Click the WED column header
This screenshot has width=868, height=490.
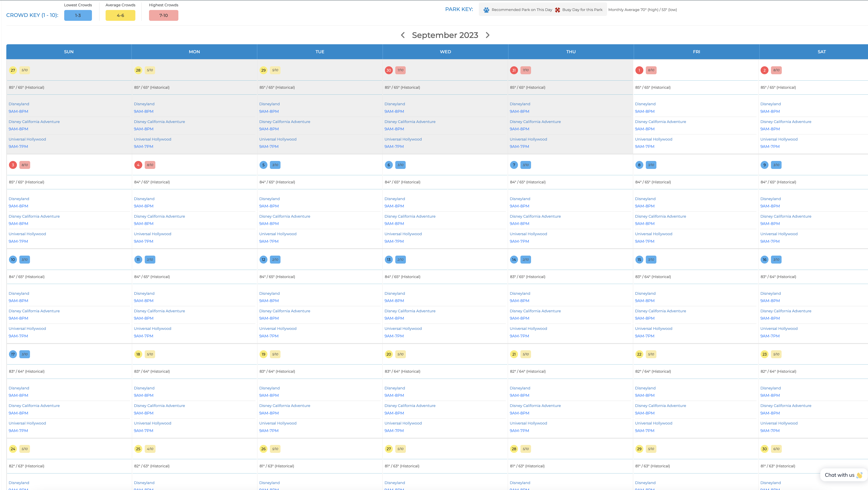coord(445,52)
